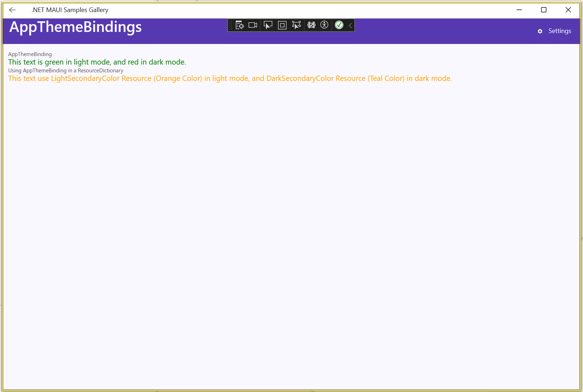The image size is (583, 392).
Task: Click the back arrow in title bar
Action: pyautogui.click(x=12, y=10)
